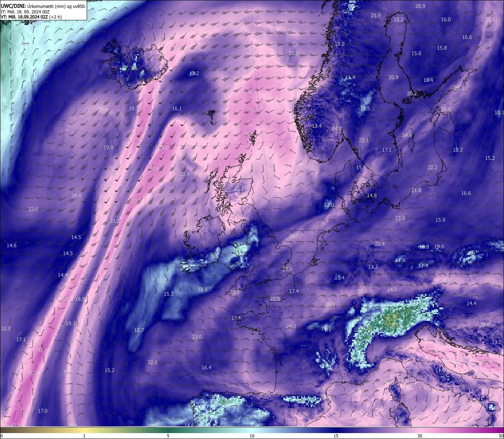The width and height of the screenshot is (504, 439).
Task: Click the 5 label on color scale
Action: 168,436
